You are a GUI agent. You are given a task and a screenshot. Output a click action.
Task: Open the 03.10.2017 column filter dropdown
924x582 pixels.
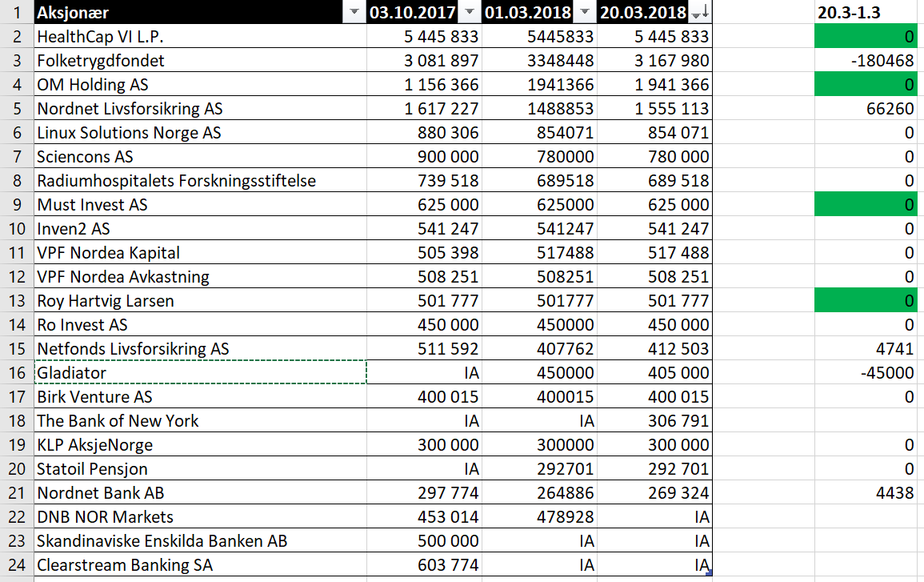(470, 12)
